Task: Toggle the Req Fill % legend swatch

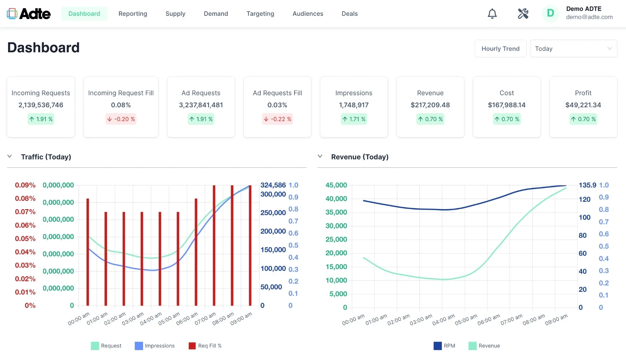Action: 192,346
